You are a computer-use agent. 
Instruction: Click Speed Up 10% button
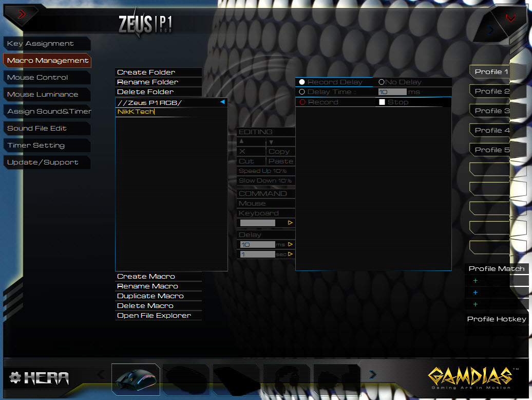click(x=265, y=171)
